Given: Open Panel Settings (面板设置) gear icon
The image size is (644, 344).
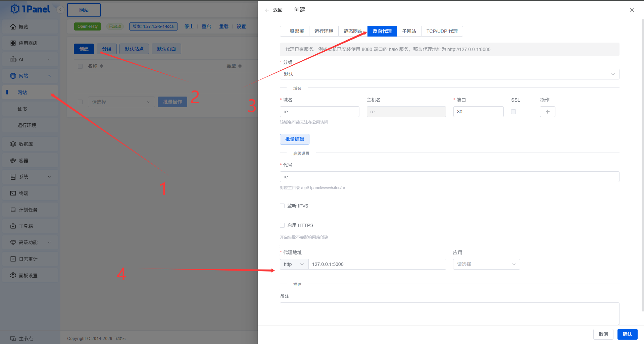Looking at the screenshot, I should pyautogui.click(x=13, y=276).
